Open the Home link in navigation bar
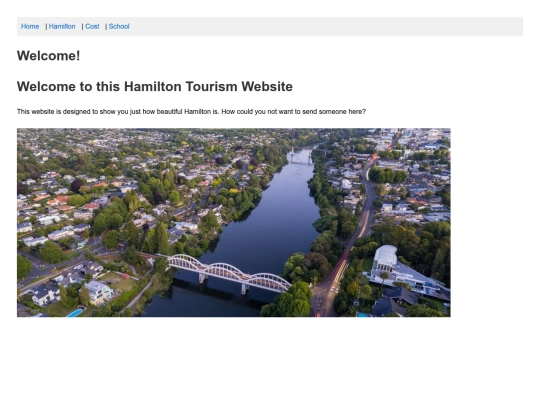The height and width of the screenshot is (405, 540). [x=30, y=27]
